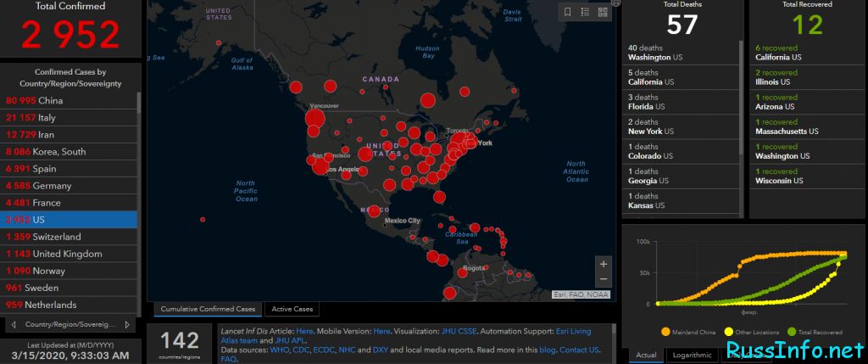Open the map bookmarks icon
The height and width of the screenshot is (364, 868).
tap(567, 12)
